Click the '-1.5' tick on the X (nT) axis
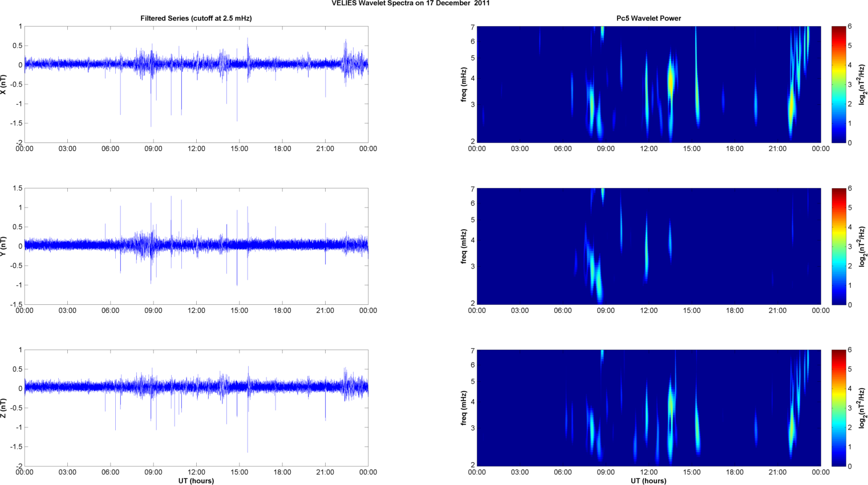868x485 pixels. click(x=17, y=123)
